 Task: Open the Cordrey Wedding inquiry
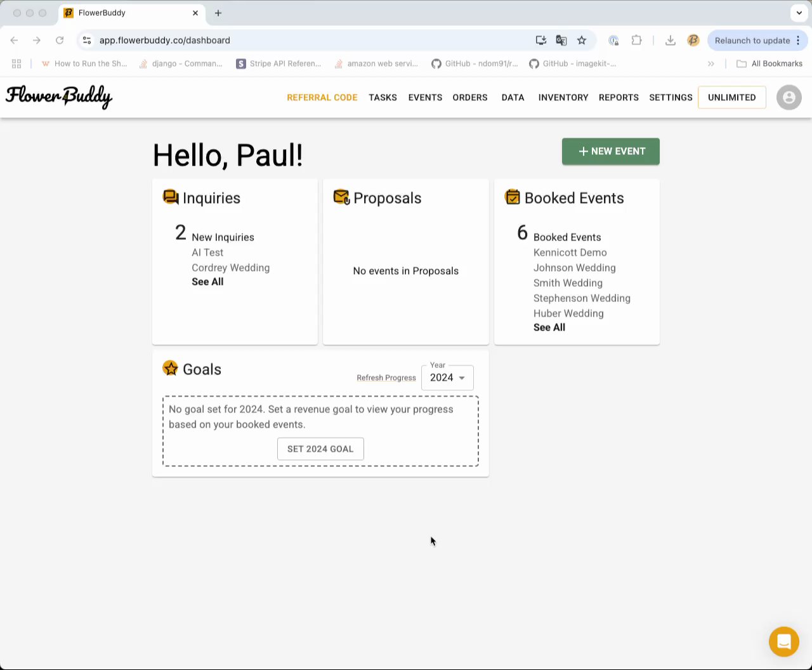pyautogui.click(x=231, y=268)
